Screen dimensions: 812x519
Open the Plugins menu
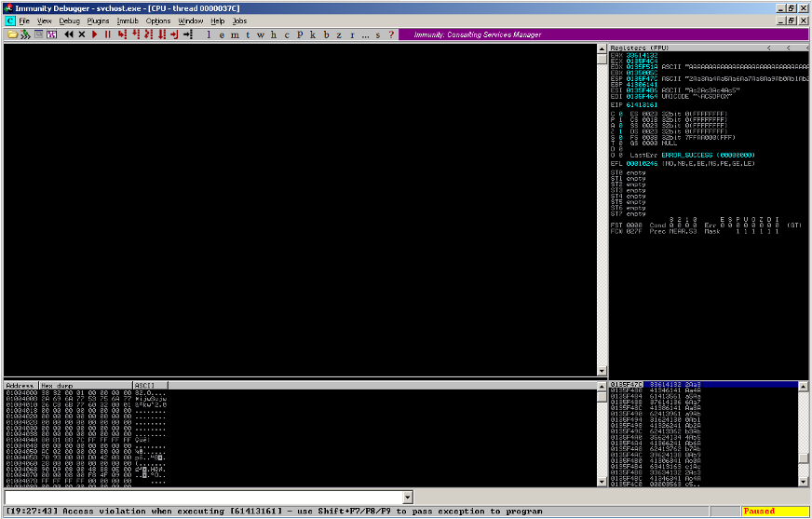98,20
